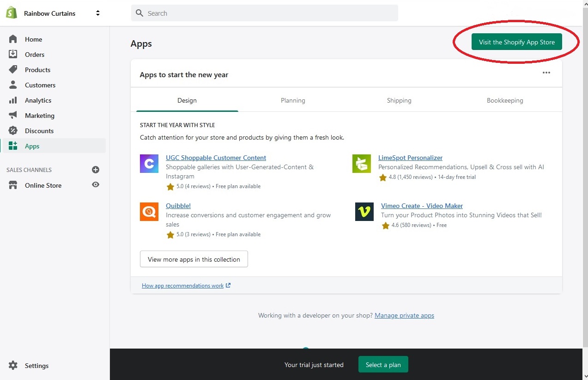The width and height of the screenshot is (588, 380).
Task: Open UGC Shoppable Customer Content link
Action: [x=216, y=158]
